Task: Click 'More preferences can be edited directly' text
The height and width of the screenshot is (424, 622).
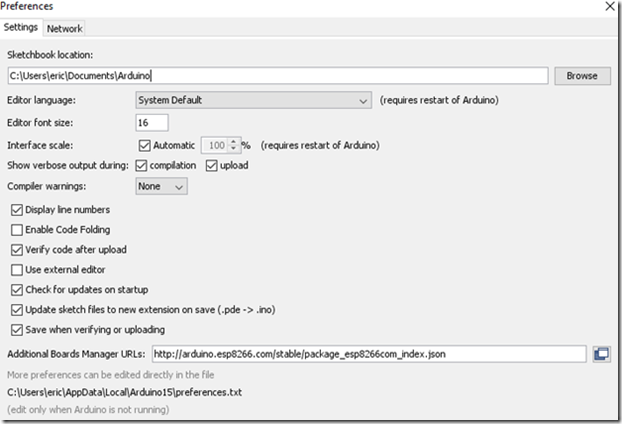Action: tap(111, 375)
